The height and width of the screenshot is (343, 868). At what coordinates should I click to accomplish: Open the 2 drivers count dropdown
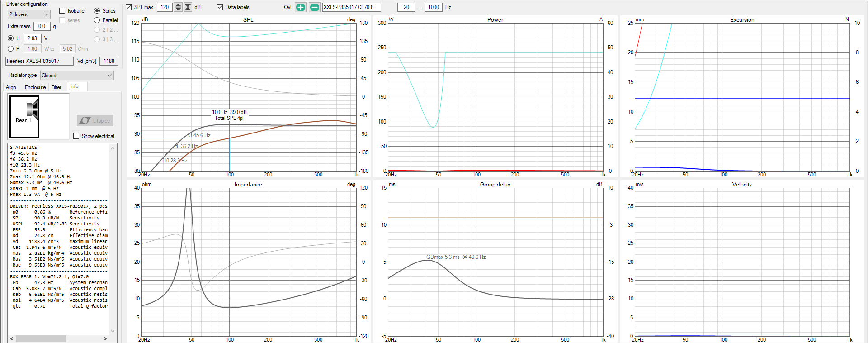29,14
